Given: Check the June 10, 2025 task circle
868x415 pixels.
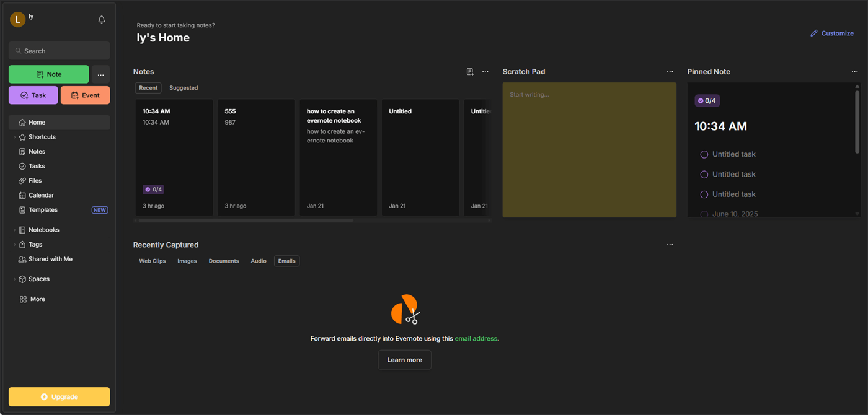Looking at the screenshot, I should pos(704,214).
